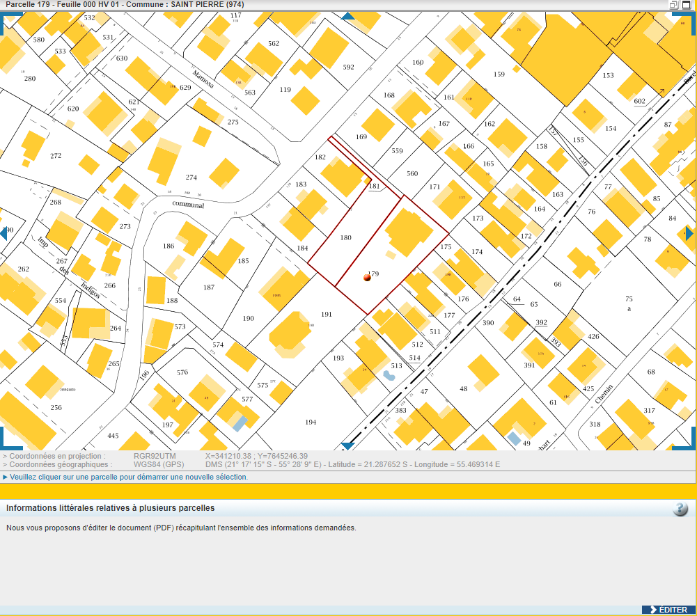Click the red marker on parcel 179
The height and width of the screenshot is (616, 697).
click(367, 278)
